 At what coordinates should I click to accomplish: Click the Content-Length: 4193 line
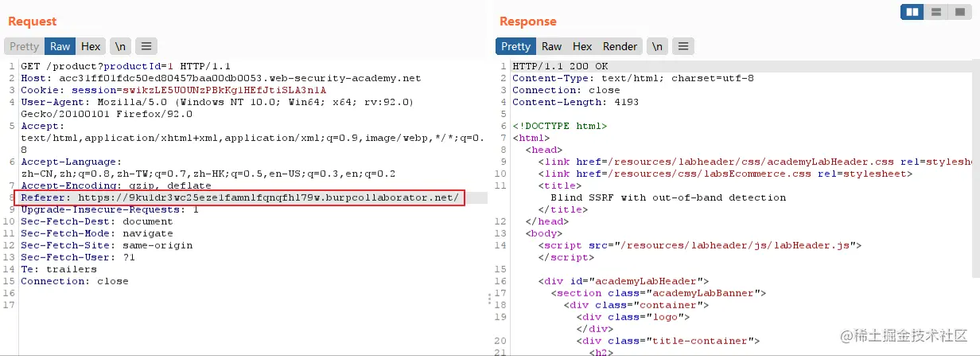pos(575,102)
